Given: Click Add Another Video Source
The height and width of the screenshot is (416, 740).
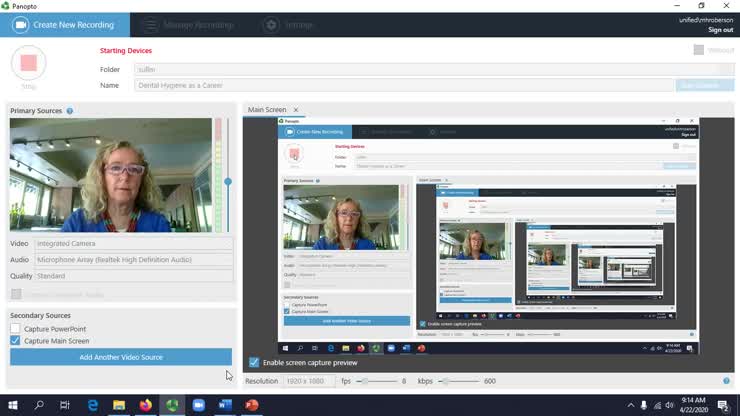Looking at the screenshot, I should point(121,357).
